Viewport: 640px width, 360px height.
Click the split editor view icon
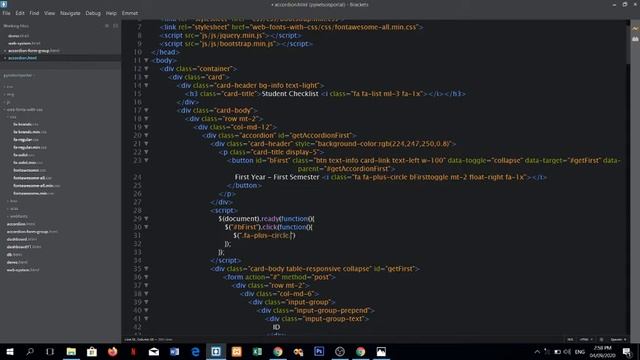tap(115, 26)
